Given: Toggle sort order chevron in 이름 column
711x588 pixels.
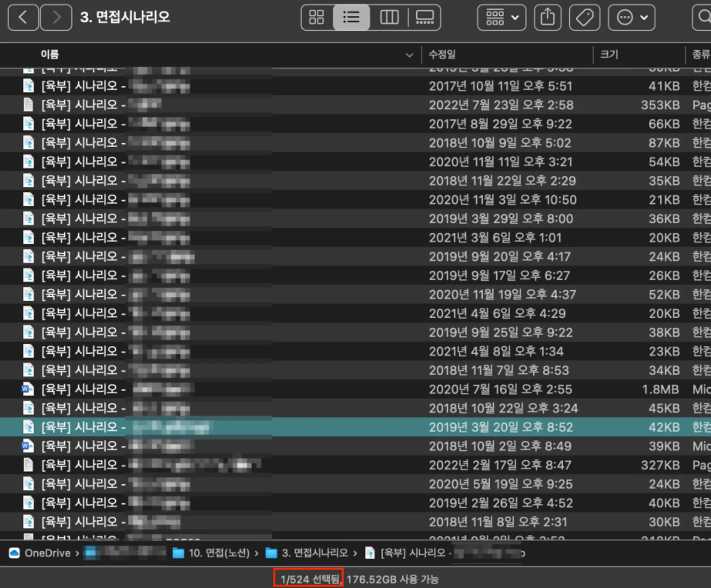Looking at the screenshot, I should [x=409, y=55].
